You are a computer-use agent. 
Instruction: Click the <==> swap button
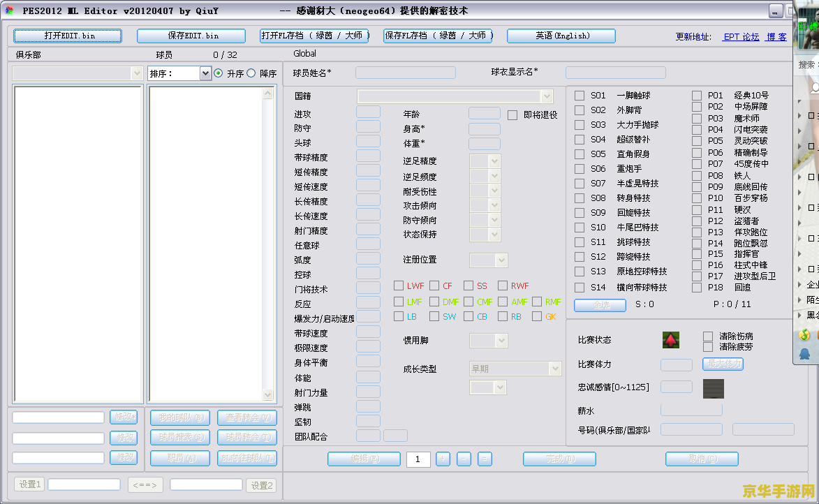[x=145, y=484]
